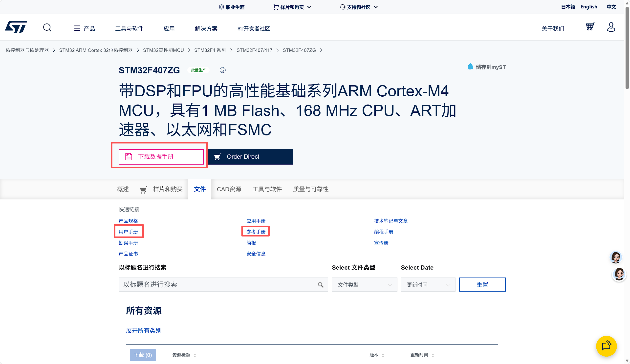Viewport: 630px width, 364px height.
Task: Sort by 版本 column arrows
Action: [x=383, y=355]
